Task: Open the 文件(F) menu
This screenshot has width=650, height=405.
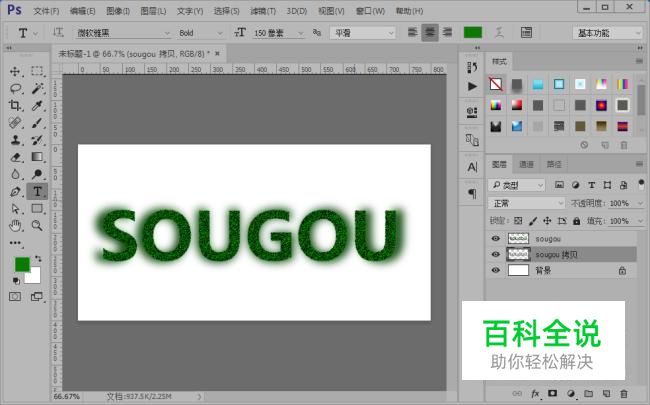Action: 46,11
